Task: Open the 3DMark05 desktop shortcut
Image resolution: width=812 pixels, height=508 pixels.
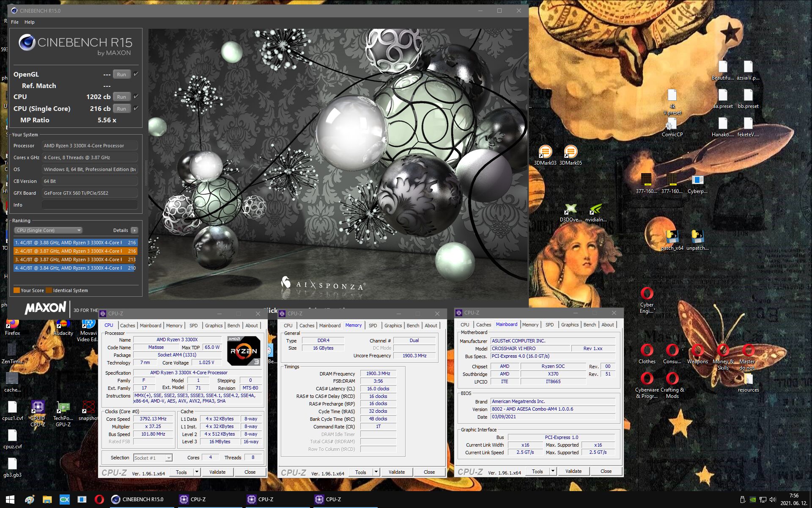Action: coord(571,152)
